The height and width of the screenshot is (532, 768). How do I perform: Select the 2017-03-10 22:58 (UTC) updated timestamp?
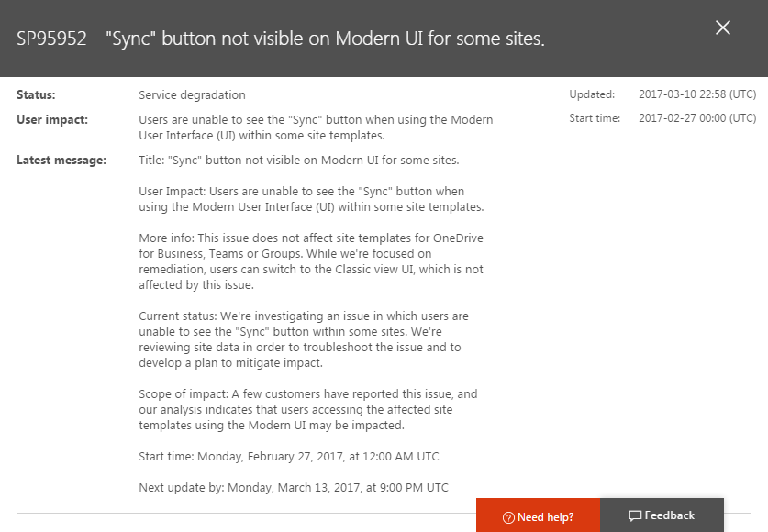point(697,94)
